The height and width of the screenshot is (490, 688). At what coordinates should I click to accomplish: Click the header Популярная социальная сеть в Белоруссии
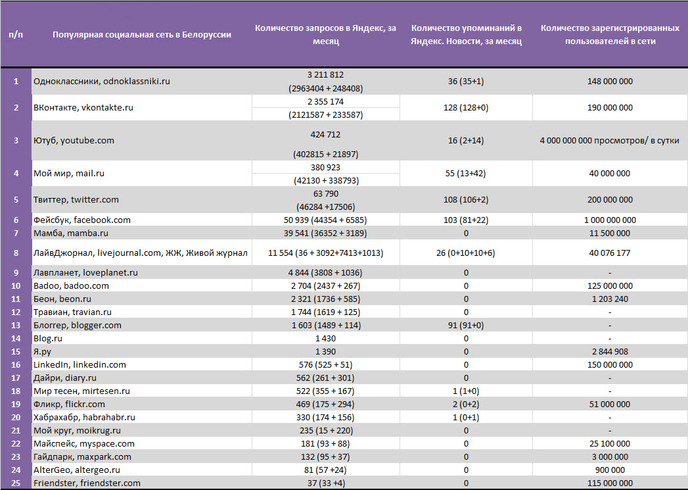click(x=142, y=35)
